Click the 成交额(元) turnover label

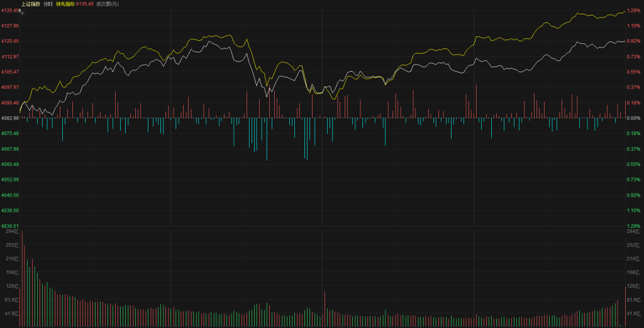(107, 4)
